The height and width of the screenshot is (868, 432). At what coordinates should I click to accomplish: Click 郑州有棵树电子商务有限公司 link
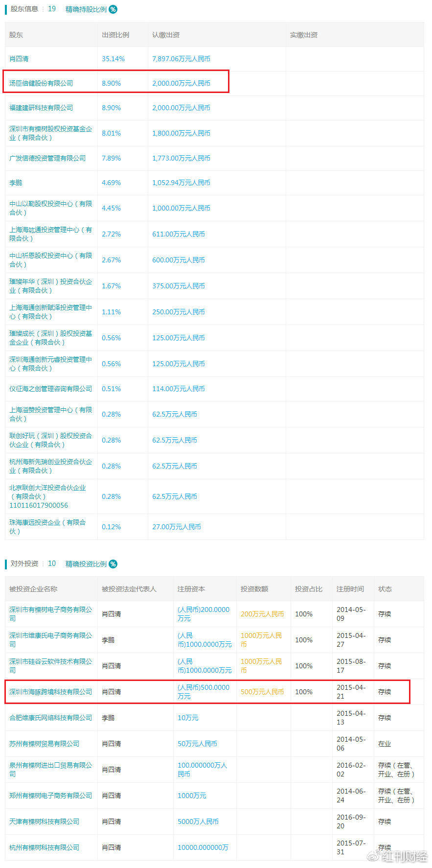pyautogui.click(x=50, y=796)
